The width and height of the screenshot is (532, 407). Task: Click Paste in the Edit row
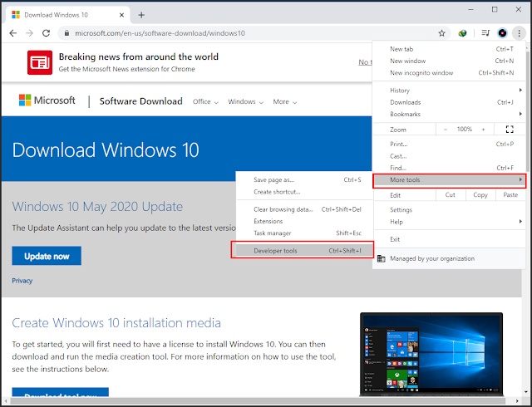[x=510, y=195]
